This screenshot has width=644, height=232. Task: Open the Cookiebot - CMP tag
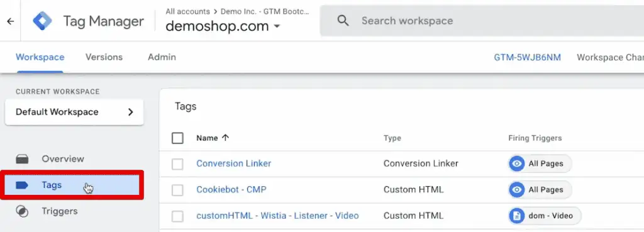pos(231,190)
